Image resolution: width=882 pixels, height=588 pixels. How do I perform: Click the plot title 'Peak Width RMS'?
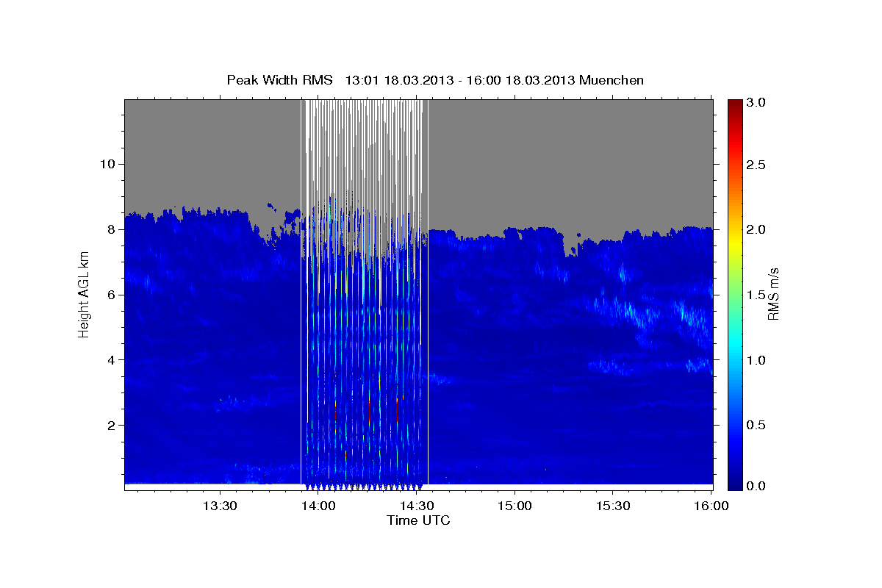[x=279, y=80]
